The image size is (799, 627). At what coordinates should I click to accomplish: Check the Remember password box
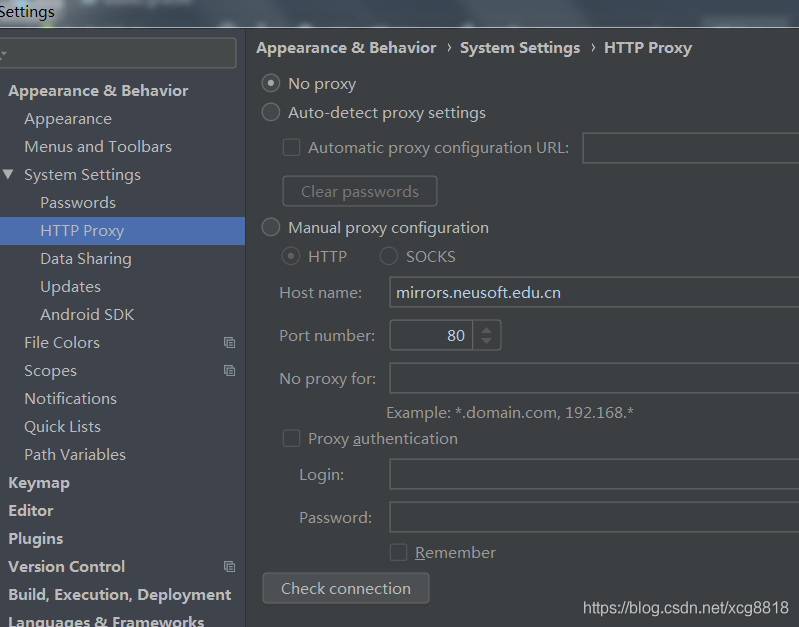(399, 553)
